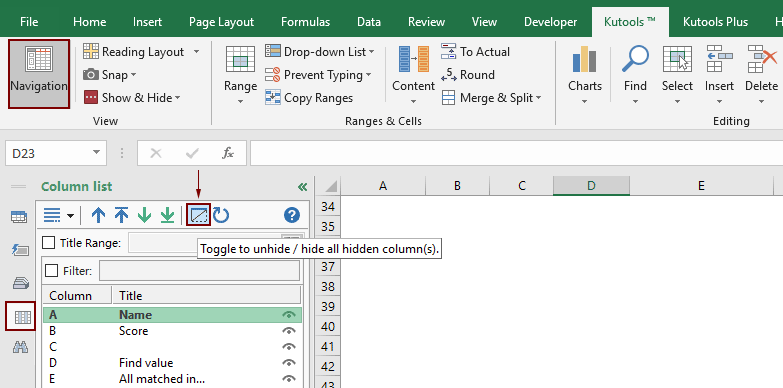Open the Range tool
The image size is (783, 388).
240,74
